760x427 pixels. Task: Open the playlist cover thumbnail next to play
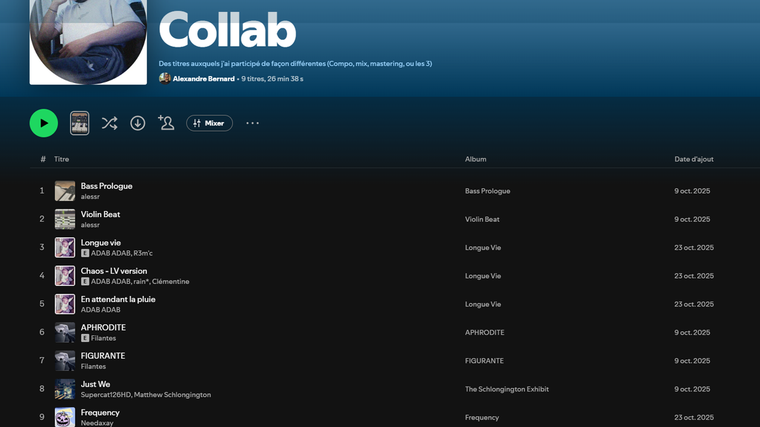[x=79, y=123]
